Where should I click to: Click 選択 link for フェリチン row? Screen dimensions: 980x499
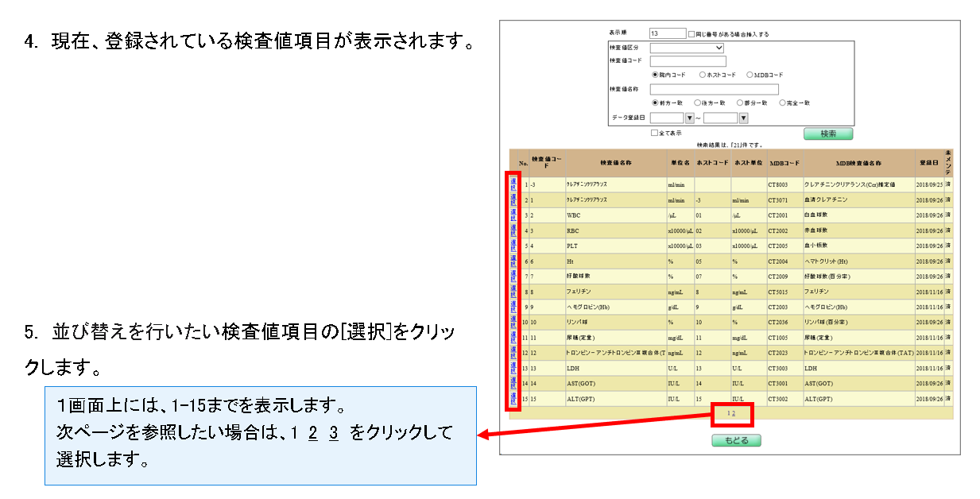(513, 292)
